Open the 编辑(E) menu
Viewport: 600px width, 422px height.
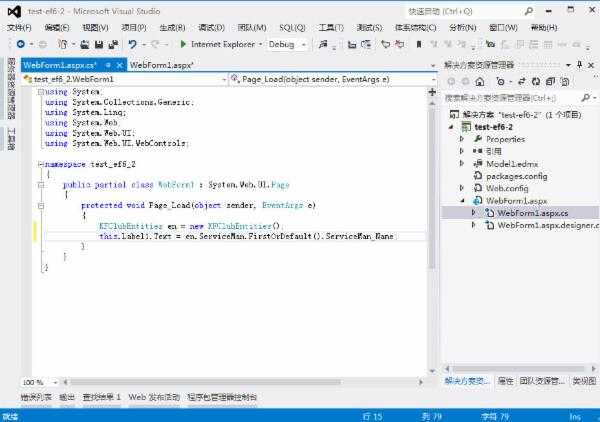[x=57, y=28]
